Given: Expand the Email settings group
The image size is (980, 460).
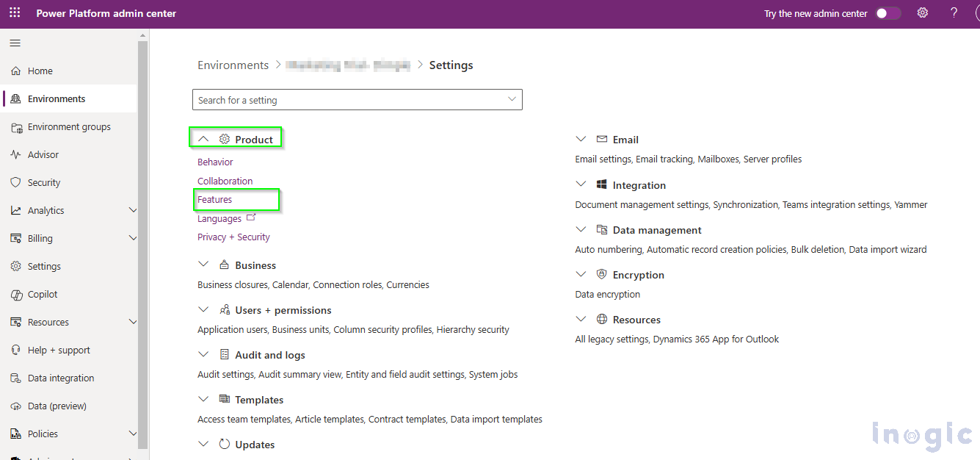Looking at the screenshot, I should [x=581, y=139].
